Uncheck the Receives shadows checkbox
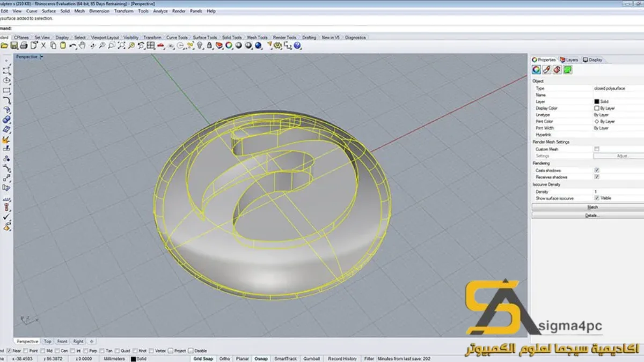This screenshot has width=644, height=362. [597, 177]
